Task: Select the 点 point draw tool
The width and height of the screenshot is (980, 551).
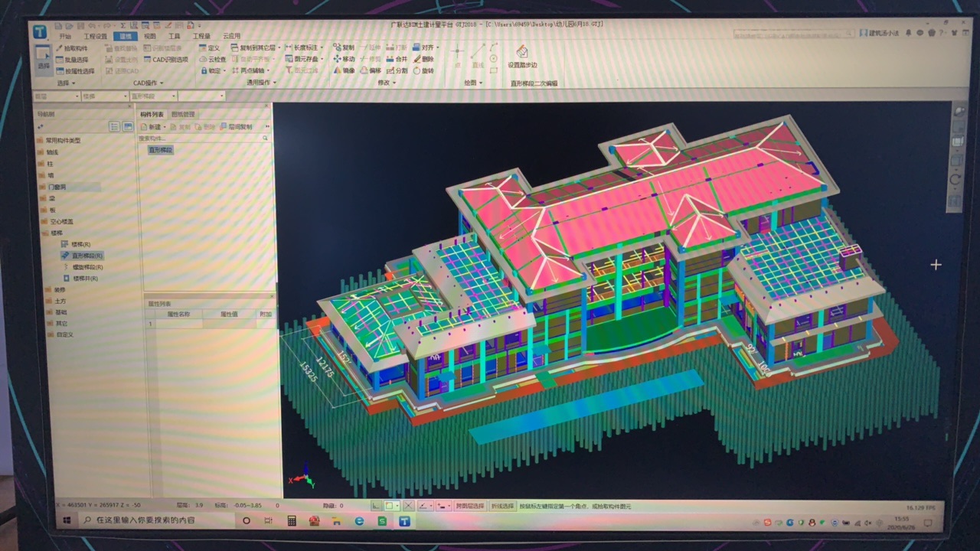Action: click(457, 57)
